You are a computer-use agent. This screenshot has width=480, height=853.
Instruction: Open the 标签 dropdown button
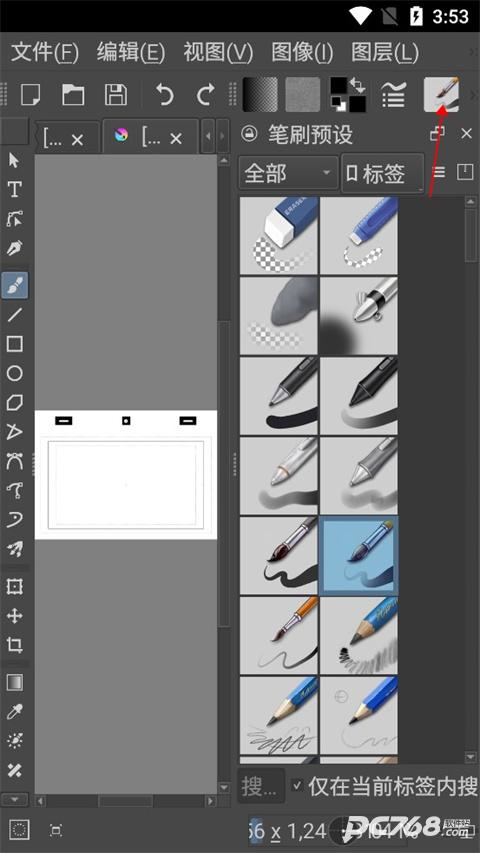click(x=383, y=174)
